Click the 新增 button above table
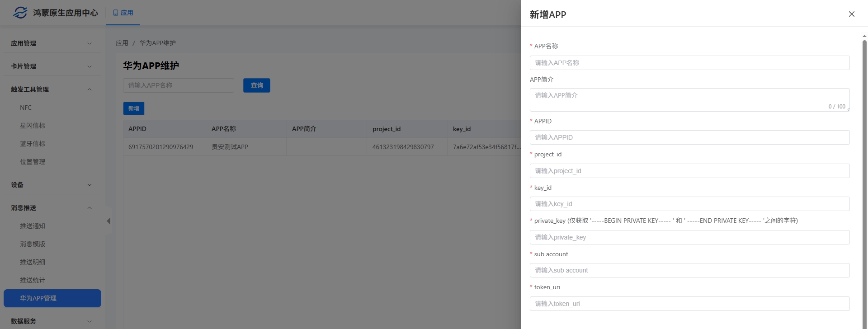 point(134,108)
